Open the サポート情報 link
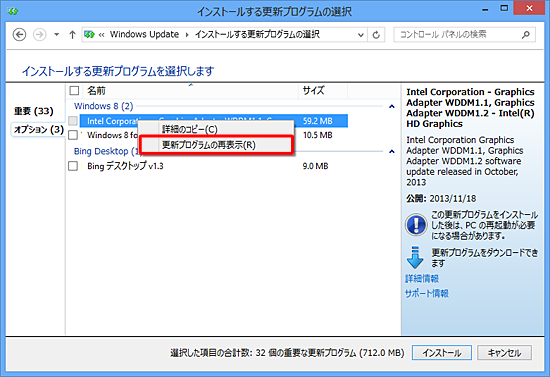The height and width of the screenshot is (377, 550). 427,294
